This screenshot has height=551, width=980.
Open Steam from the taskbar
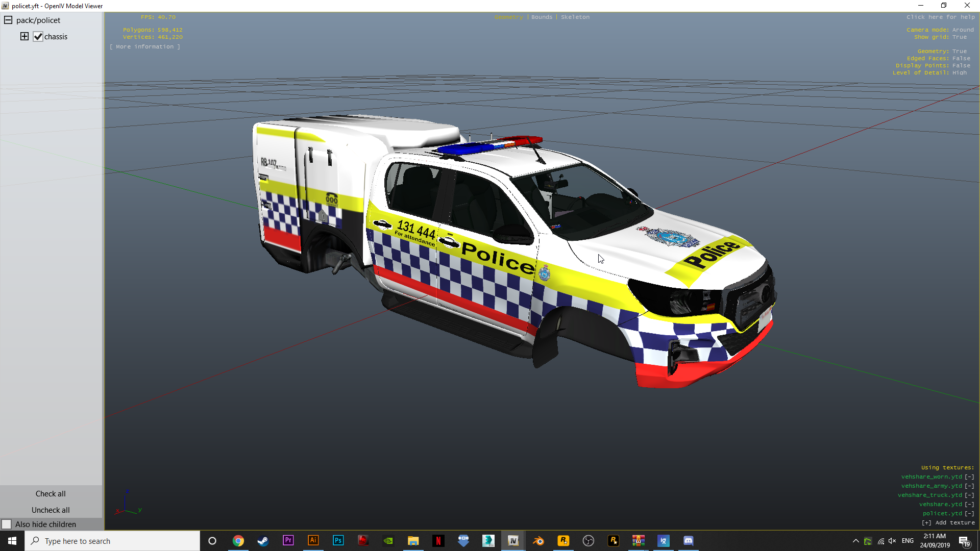pos(263,541)
